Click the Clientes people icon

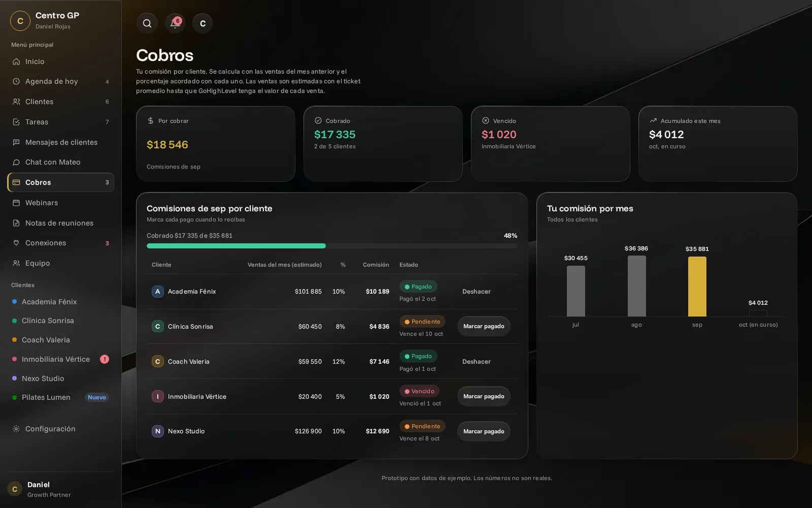16,102
